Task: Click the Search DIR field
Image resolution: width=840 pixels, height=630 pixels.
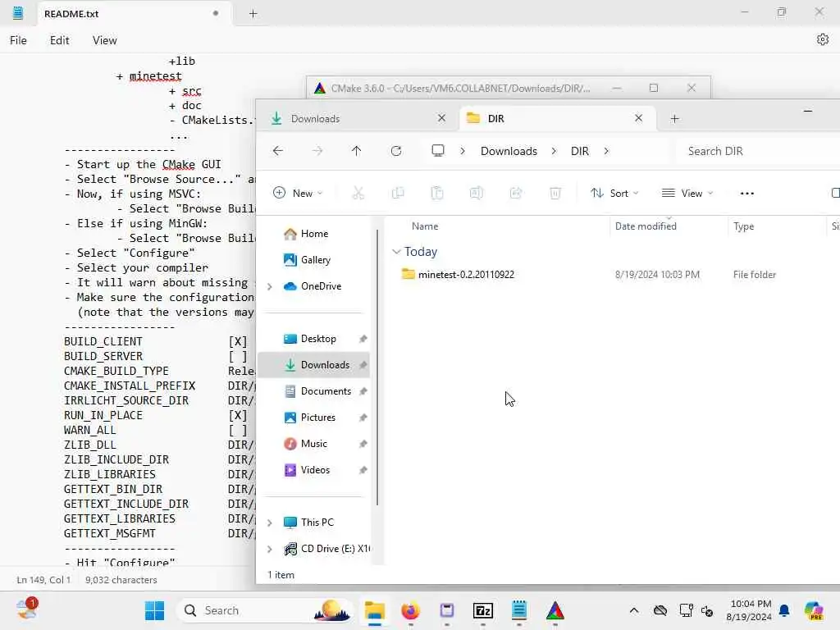Action: click(x=758, y=151)
